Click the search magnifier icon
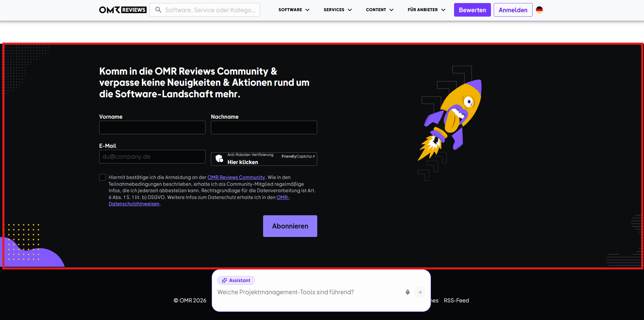Screen dimensions: 644x320 tap(158, 10)
